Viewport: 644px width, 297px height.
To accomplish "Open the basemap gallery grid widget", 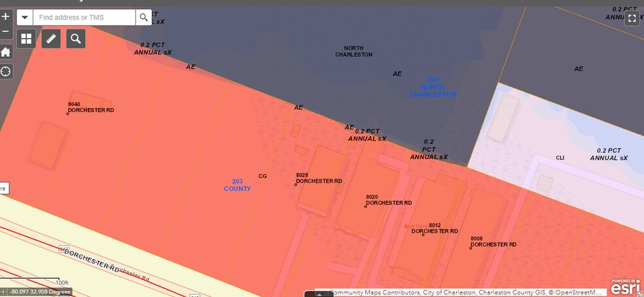I will point(26,39).
